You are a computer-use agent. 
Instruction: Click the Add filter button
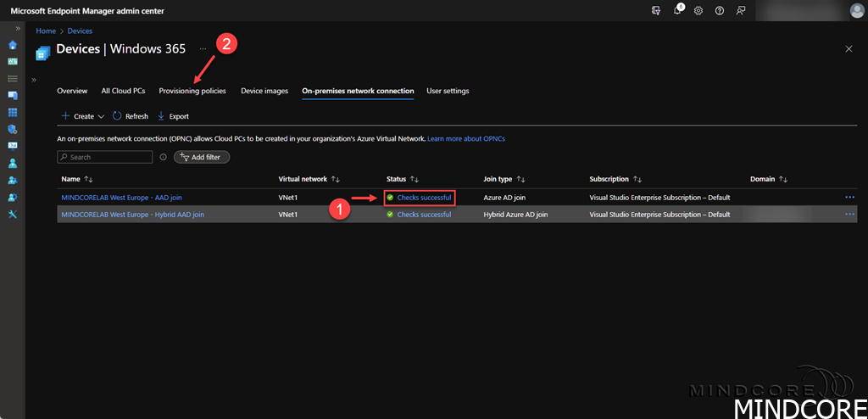[x=202, y=157]
